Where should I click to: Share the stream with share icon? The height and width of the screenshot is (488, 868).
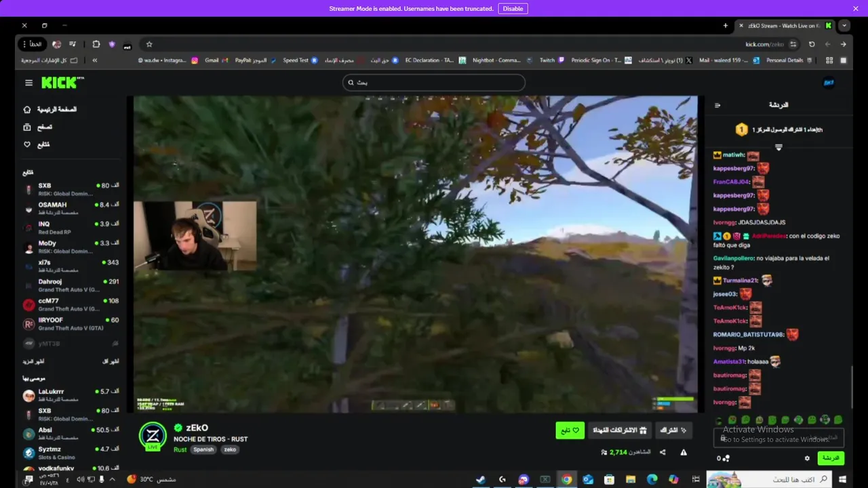(x=663, y=452)
